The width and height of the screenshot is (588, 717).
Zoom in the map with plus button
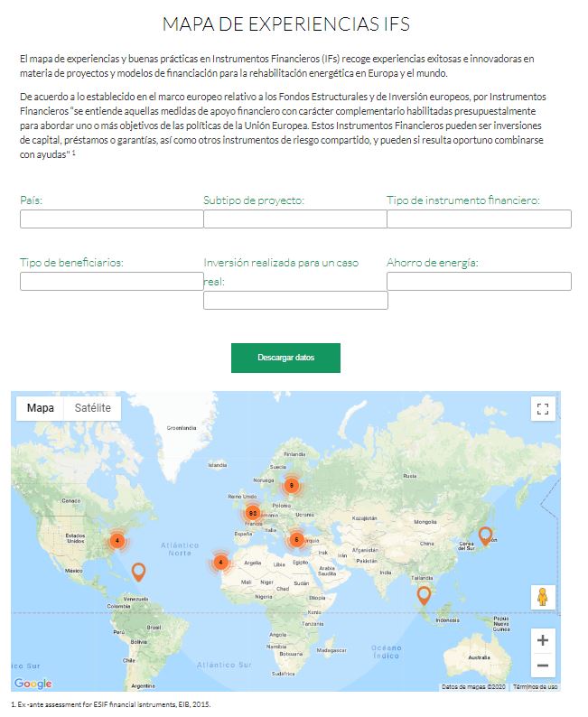542,640
